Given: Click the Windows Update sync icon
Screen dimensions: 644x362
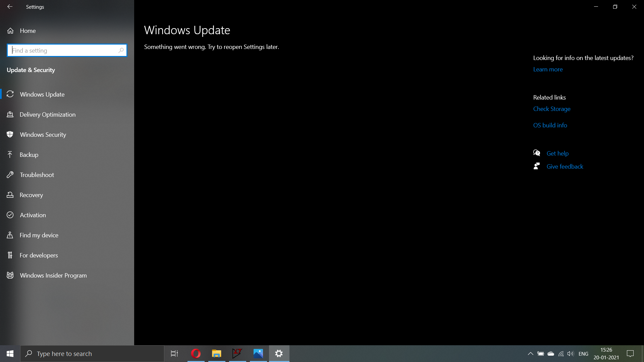Looking at the screenshot, I should 10,94.
